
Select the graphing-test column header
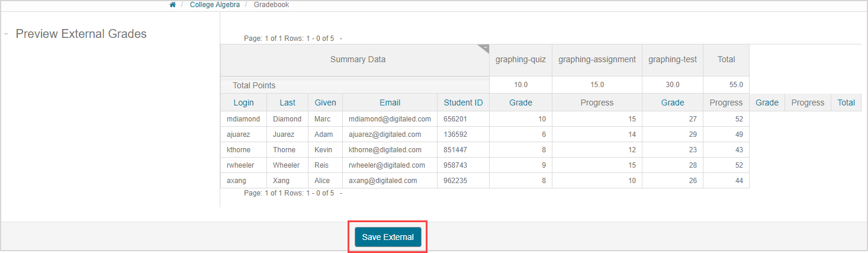(673, 59)
